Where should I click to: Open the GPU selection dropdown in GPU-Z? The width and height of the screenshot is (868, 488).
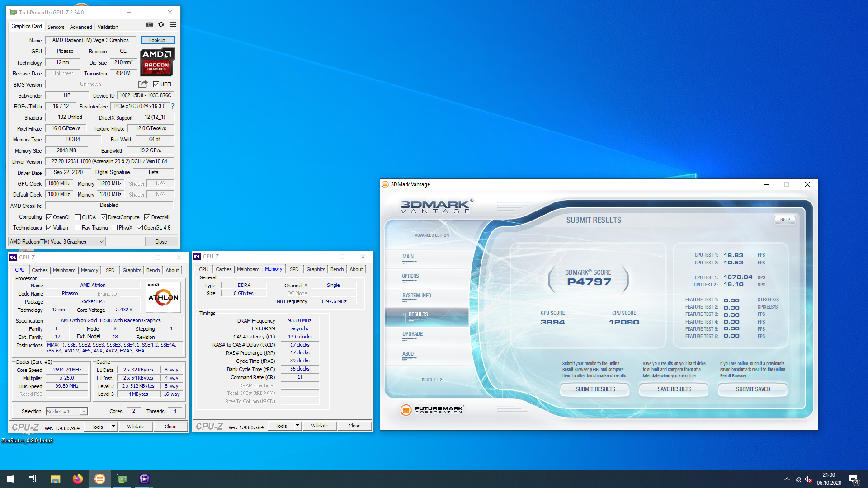pos(57,242)
